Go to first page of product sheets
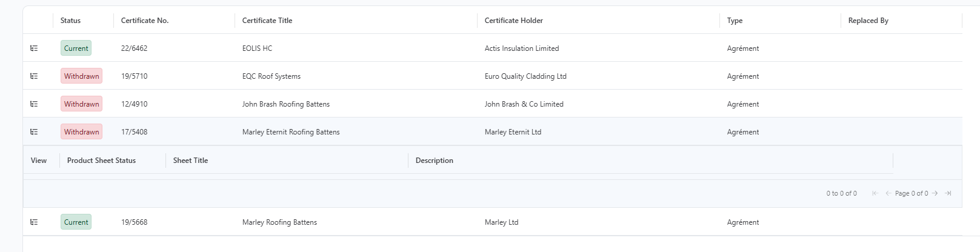The height and width of the screenshot is (252, 980). pos(875,193)
